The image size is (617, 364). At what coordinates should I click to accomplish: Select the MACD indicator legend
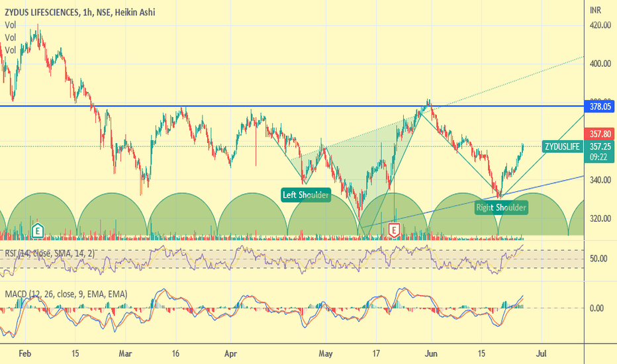click(x=66, y=295)
